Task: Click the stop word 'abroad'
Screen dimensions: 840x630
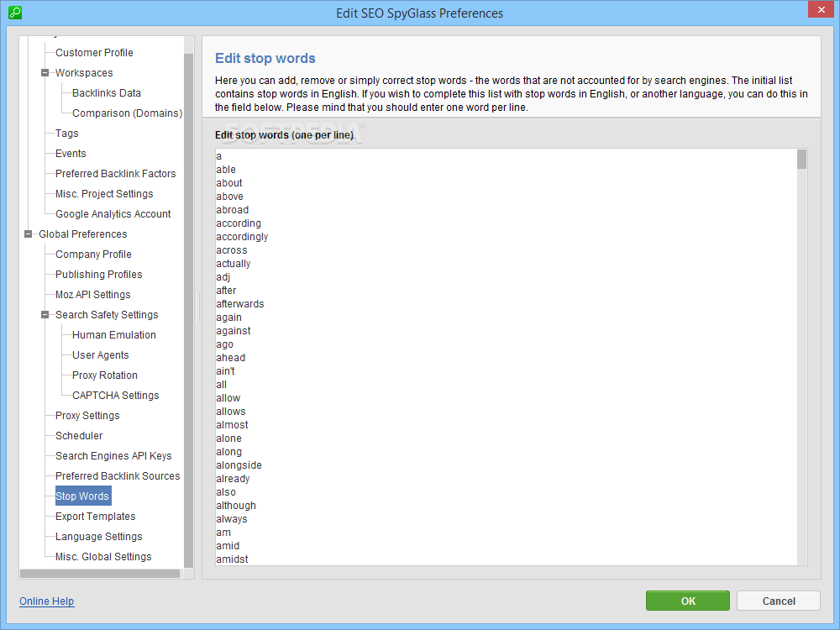Action: [233, 209]
